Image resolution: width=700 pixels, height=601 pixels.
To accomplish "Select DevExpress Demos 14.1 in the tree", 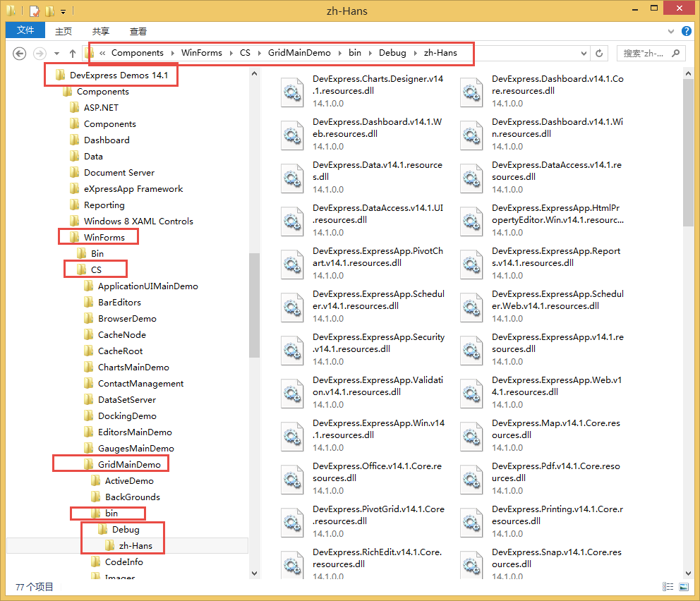I will click(x=119, y=75).
